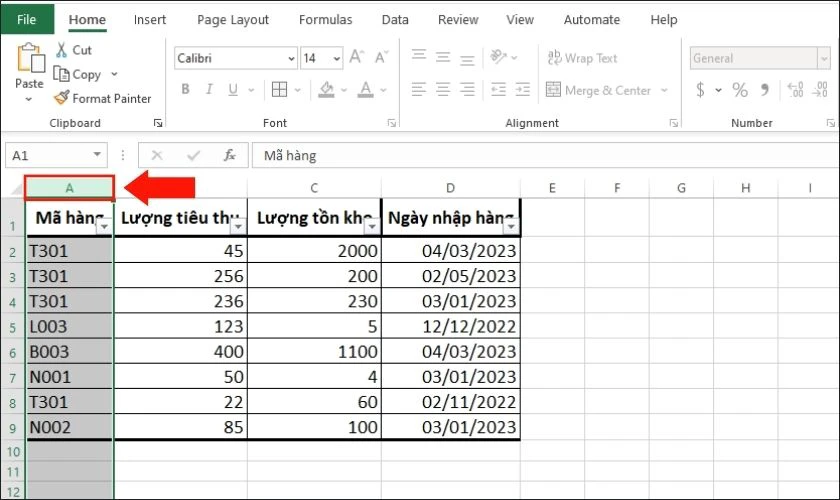Open text orientation tool
The height and width of the screenshot is (500, 840).
pyautogui.click(x=499, y=57)
